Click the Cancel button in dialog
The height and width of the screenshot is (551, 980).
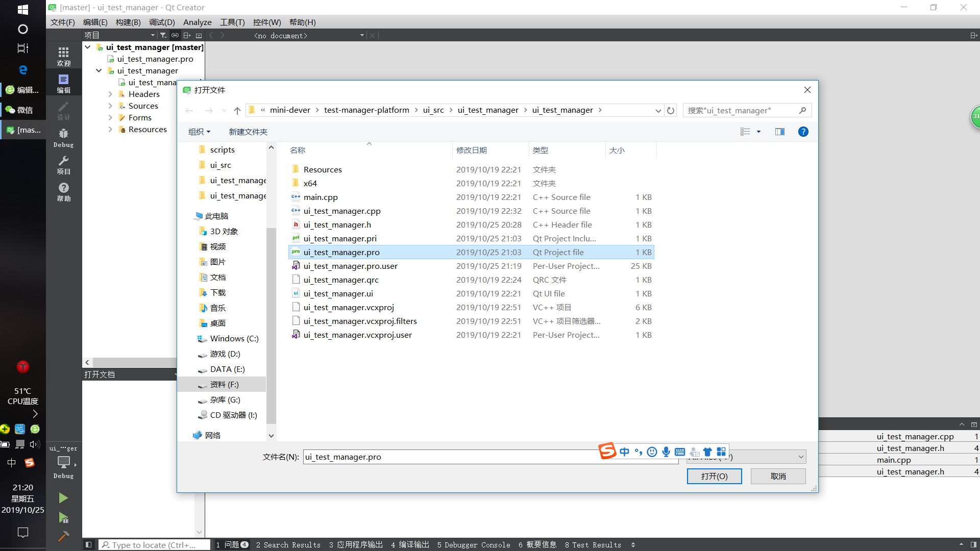778,476
